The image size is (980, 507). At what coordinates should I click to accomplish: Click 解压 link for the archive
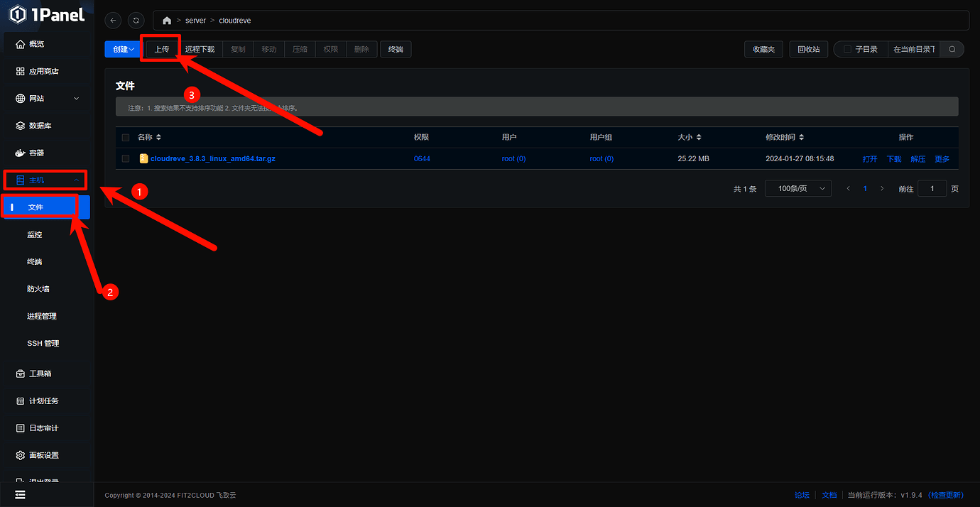click(918, 159)
